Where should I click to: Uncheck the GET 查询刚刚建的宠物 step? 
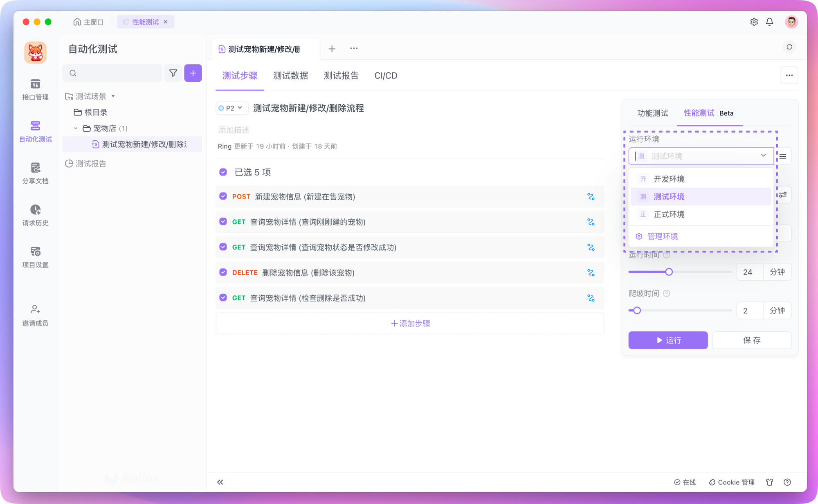click(223, 222)
